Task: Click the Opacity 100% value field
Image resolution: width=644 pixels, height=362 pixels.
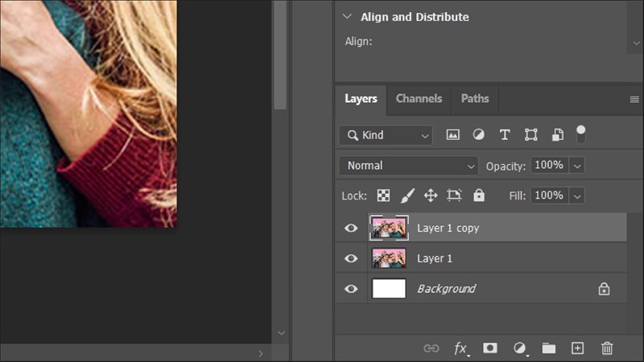Action: click(550, 166)
